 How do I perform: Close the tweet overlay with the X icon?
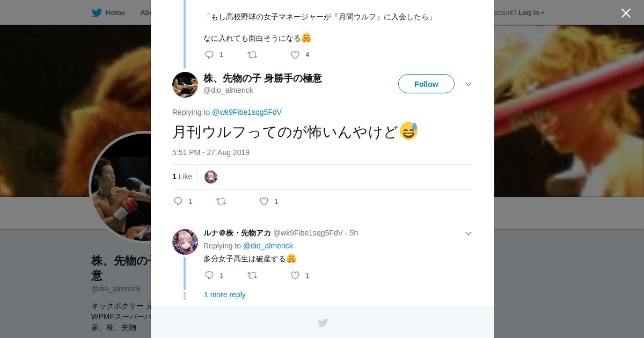click(x=626, y=13)
